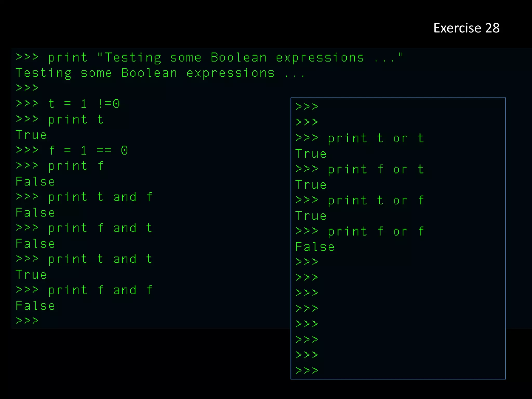The image size is (532, 399).
Task: Select the "print f or f" command
Action: (x=360, y=231)
